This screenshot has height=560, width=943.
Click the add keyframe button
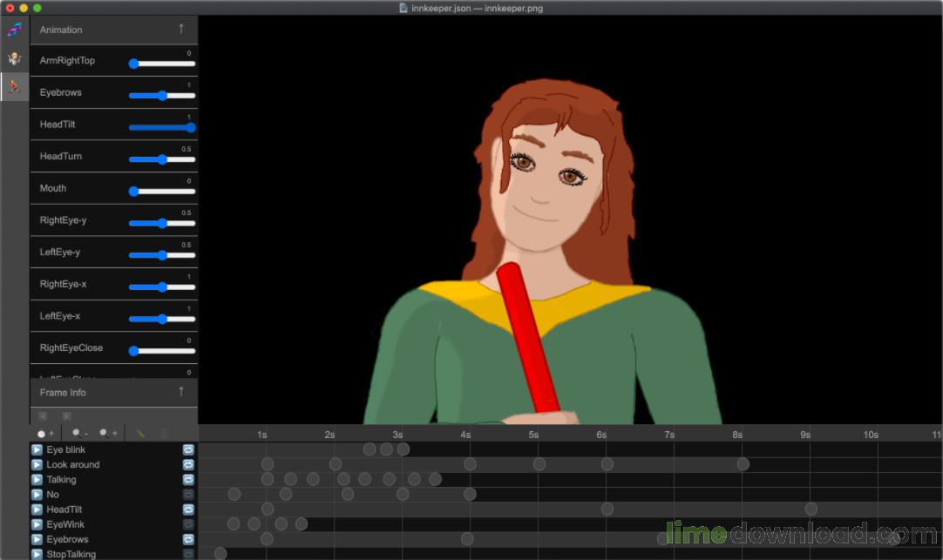point(45,433)
